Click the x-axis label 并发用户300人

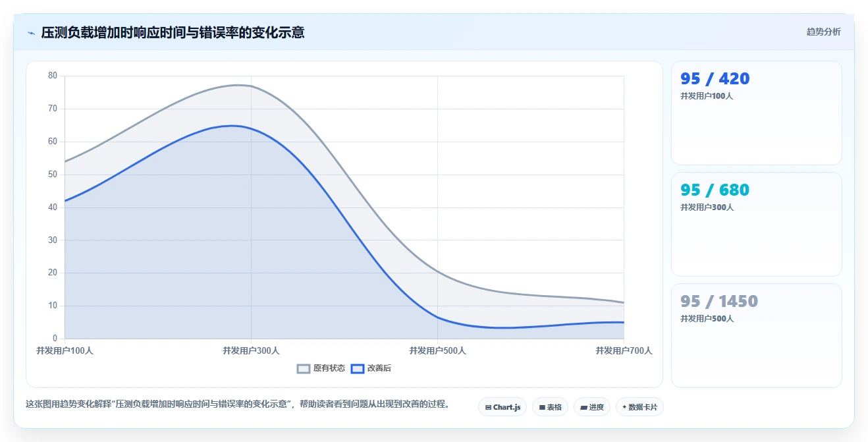point(251,350)
